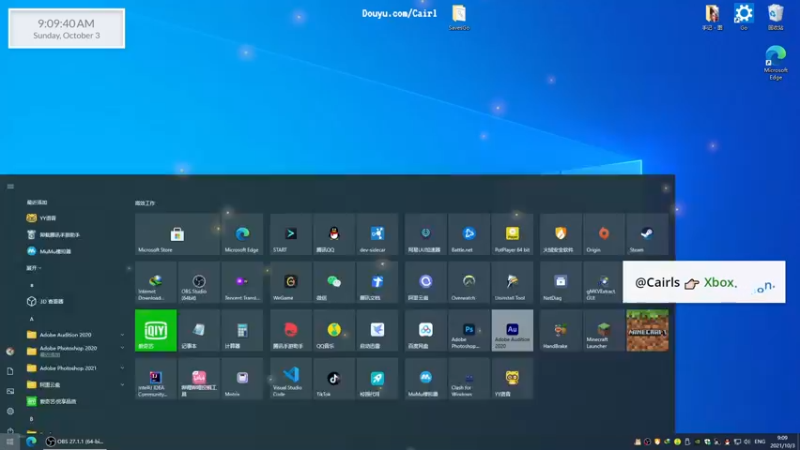Viewport: 800px width, 450px height.
Task: Open the Tencent Translate tile
Action: 242,282
